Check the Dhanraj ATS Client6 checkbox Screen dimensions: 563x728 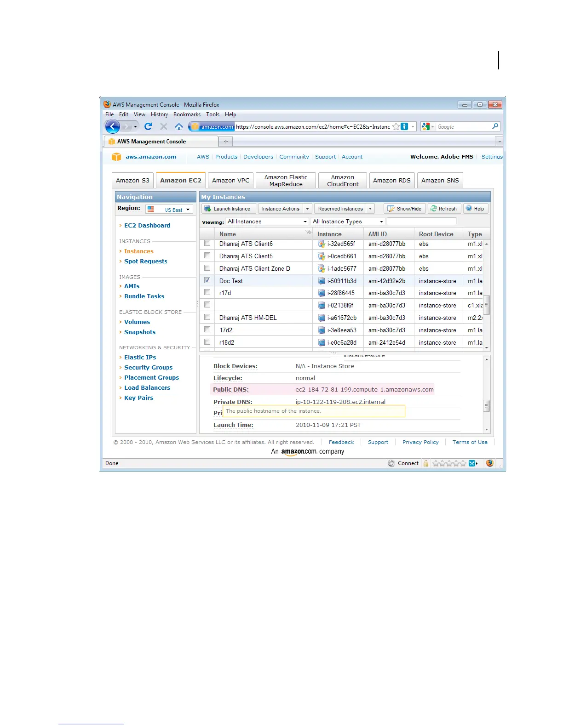[207, 243]
